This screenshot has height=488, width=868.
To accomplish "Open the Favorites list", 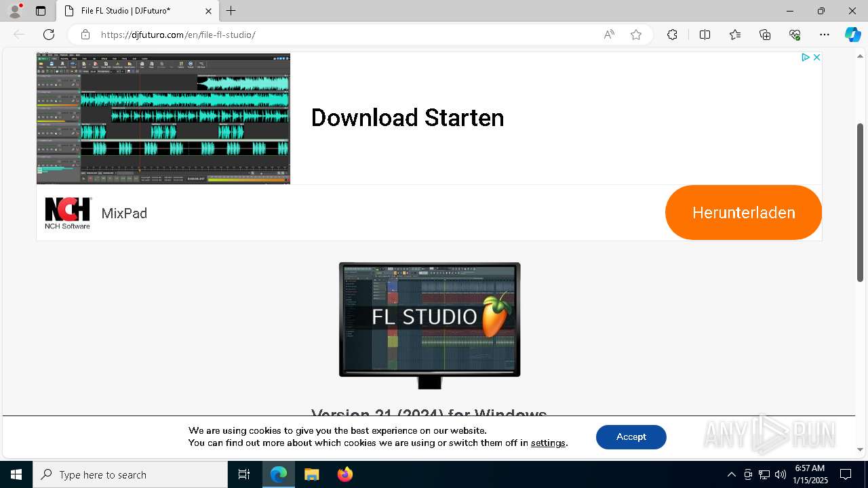I will click(x=735, y=35).
